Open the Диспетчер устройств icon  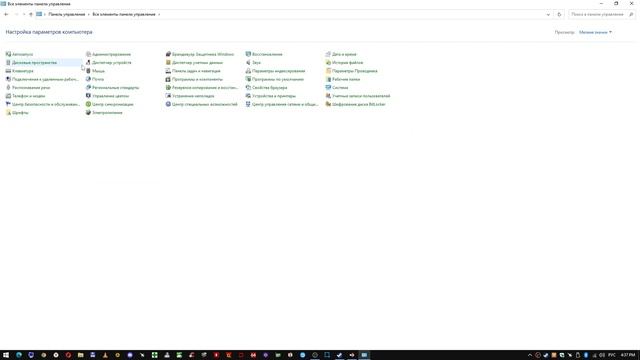[x=88, y=62]
